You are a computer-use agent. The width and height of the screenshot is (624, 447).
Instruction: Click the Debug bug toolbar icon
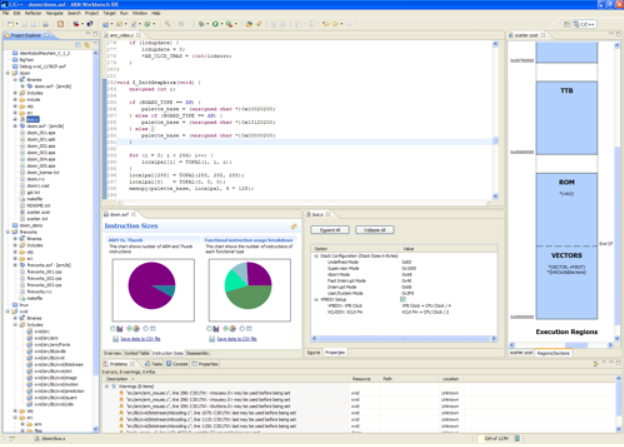click(201, 24)
